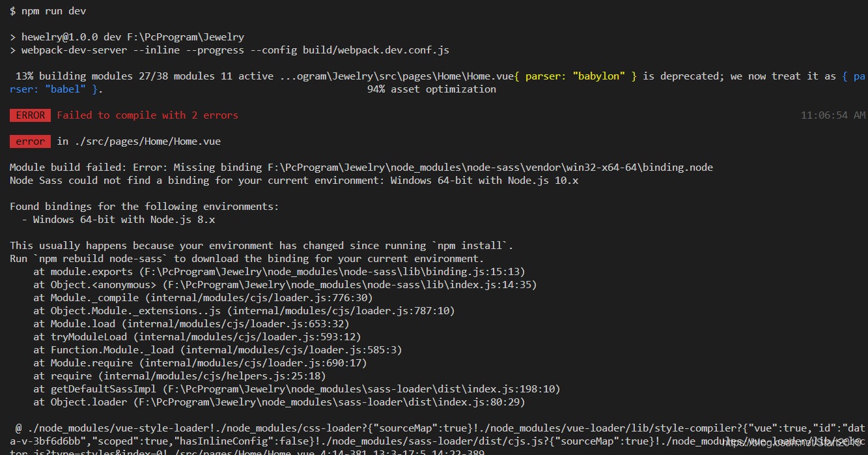The height and width of the screenshot is (455, 868).
Task: Select the 'hewelry@1.0.0 dev' script line
Action: coord(127,37)
